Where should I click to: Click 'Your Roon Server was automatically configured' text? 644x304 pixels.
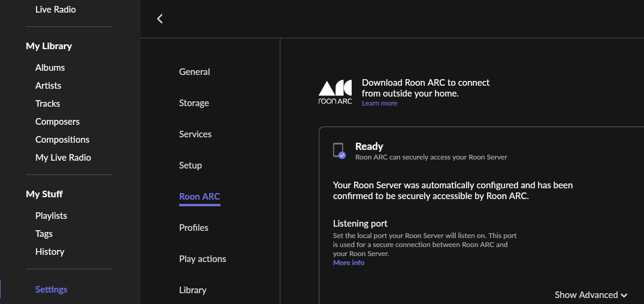point(453,191)
